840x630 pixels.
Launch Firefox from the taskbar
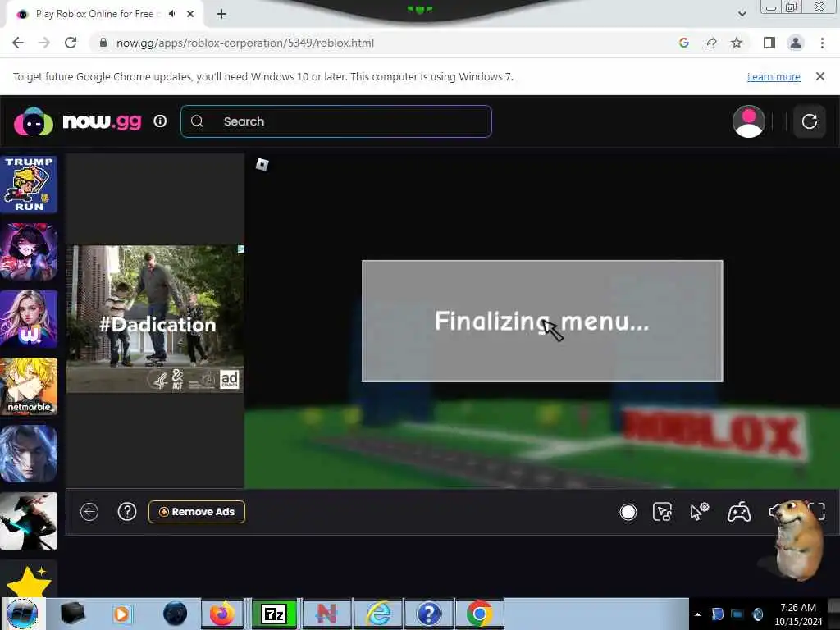[x=221, y=614]
